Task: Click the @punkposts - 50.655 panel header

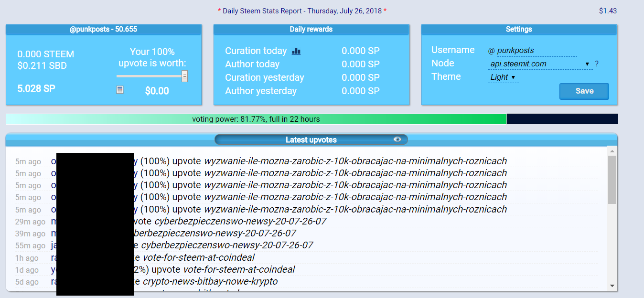Action: pos(104,29)
